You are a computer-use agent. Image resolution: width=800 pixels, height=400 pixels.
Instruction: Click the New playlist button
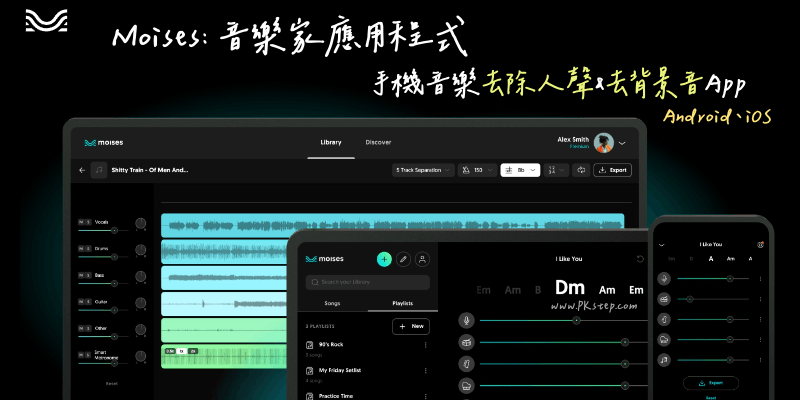[411, 326]
